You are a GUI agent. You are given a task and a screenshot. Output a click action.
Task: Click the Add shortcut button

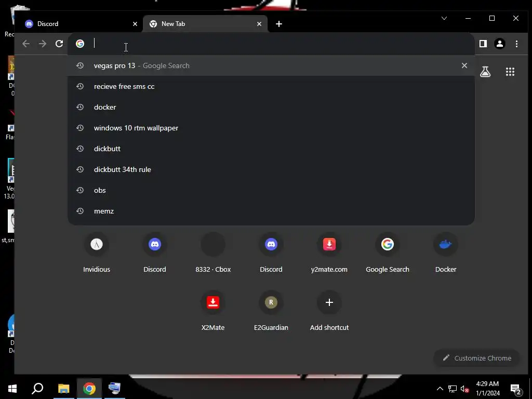[329, 311]
